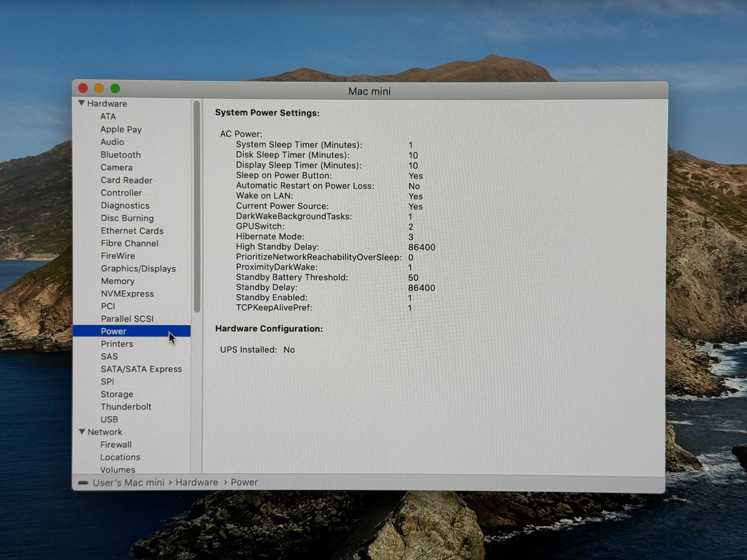This screenshot has width=747, height=560.
Task: Click the sidebar vertical scrollbar
Action: pos(197,207)
